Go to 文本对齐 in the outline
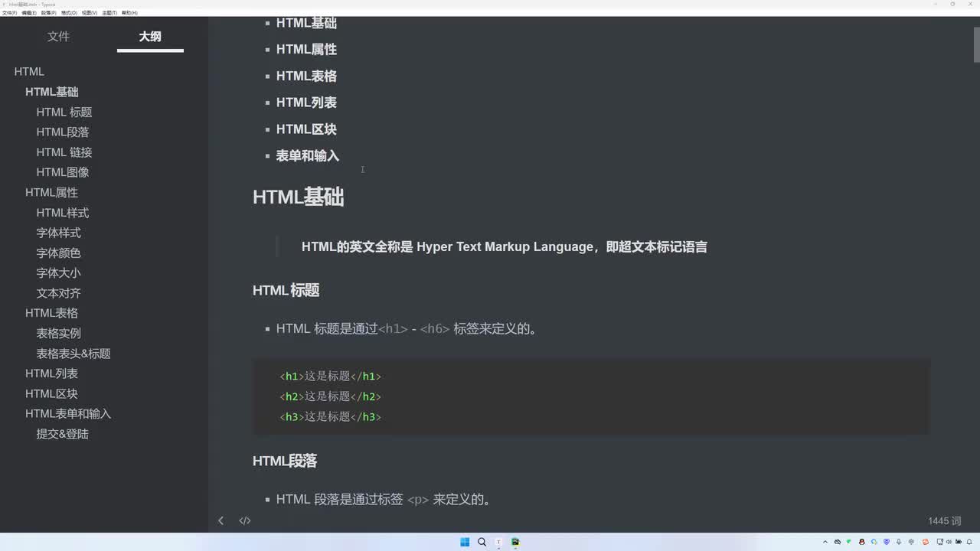 (58, 293)
